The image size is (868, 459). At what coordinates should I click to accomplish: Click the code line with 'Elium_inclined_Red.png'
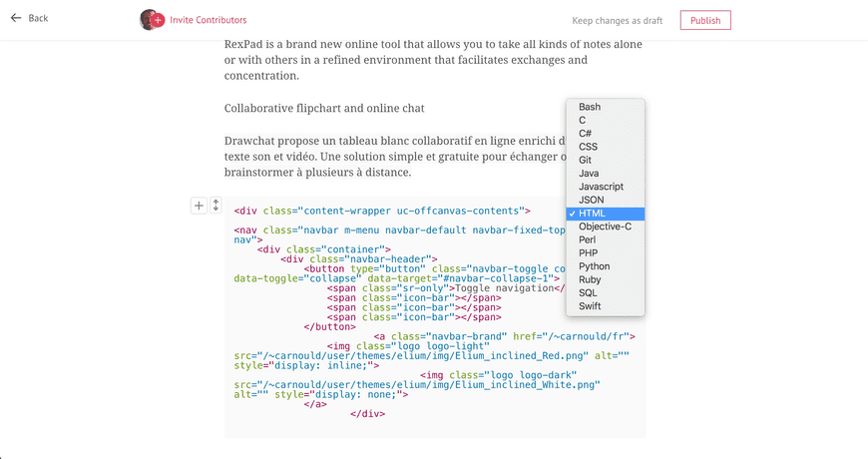click(x=431, y=356)
